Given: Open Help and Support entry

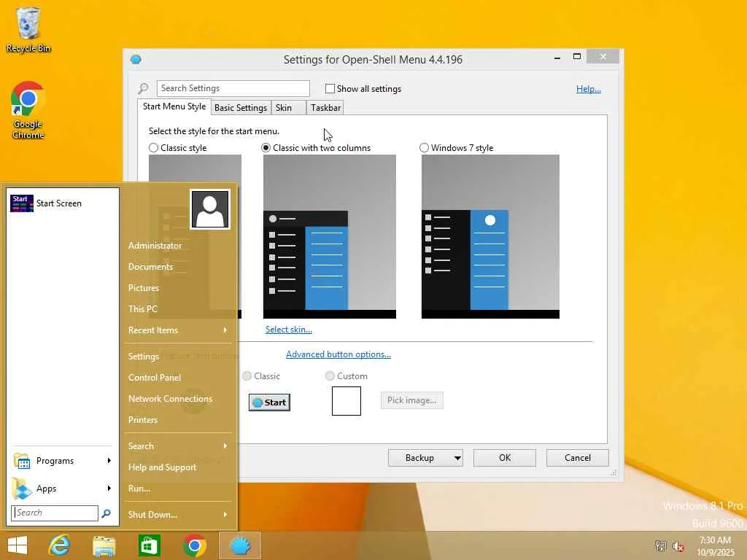Looking at the screenshot, I should click(x=163, y=467).
